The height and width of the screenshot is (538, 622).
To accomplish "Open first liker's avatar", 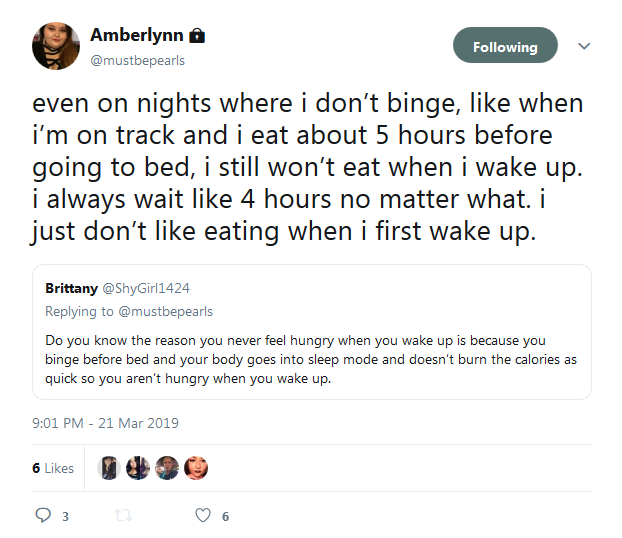I will point(109,468).
